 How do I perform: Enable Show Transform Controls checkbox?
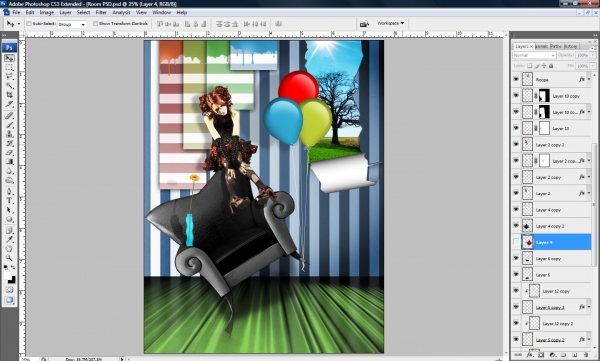(96, 24)
